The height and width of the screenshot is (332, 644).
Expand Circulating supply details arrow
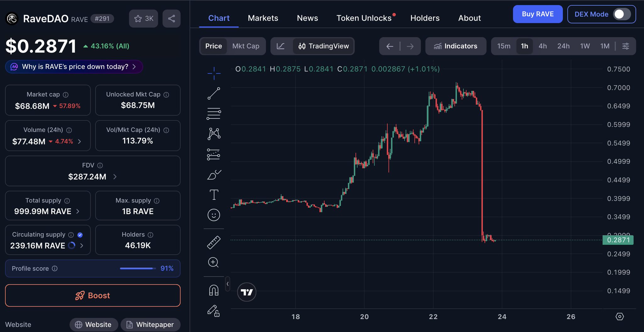[82, 246]
